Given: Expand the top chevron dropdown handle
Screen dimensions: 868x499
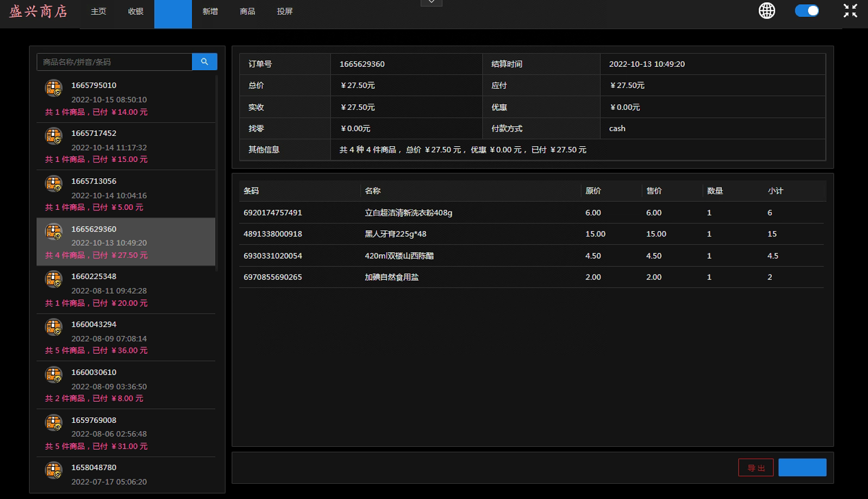Looking at the screenshot, I should tap(432, 3).
